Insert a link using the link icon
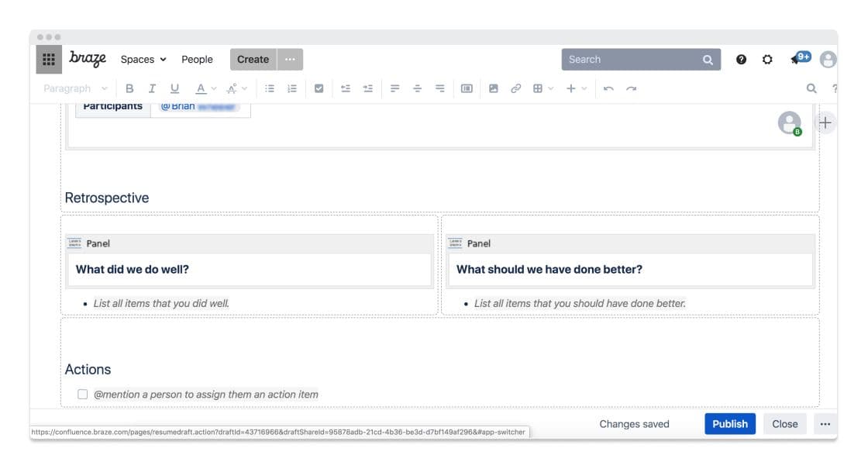The width and height of the screenshot is (868, 469). click(515, 88)
